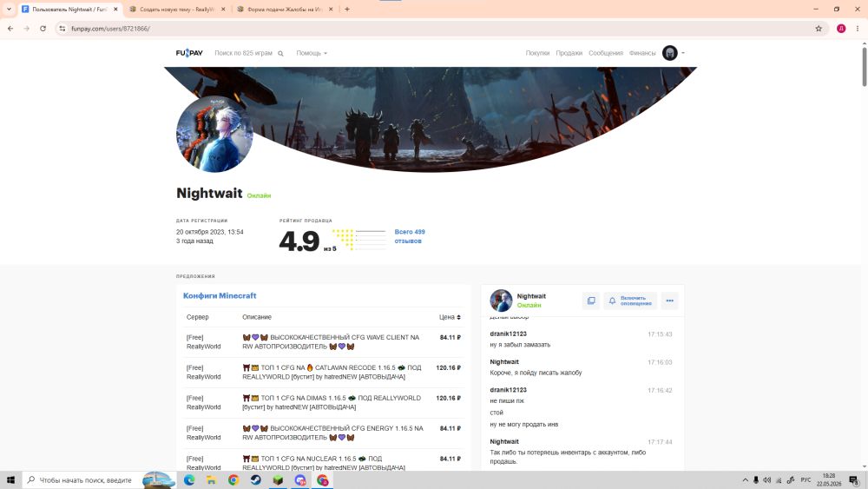Screen dimensions: 868x489
Task: Open the tab search dropdown arrow
Action: pyautogui.click(x=9, y=9)
